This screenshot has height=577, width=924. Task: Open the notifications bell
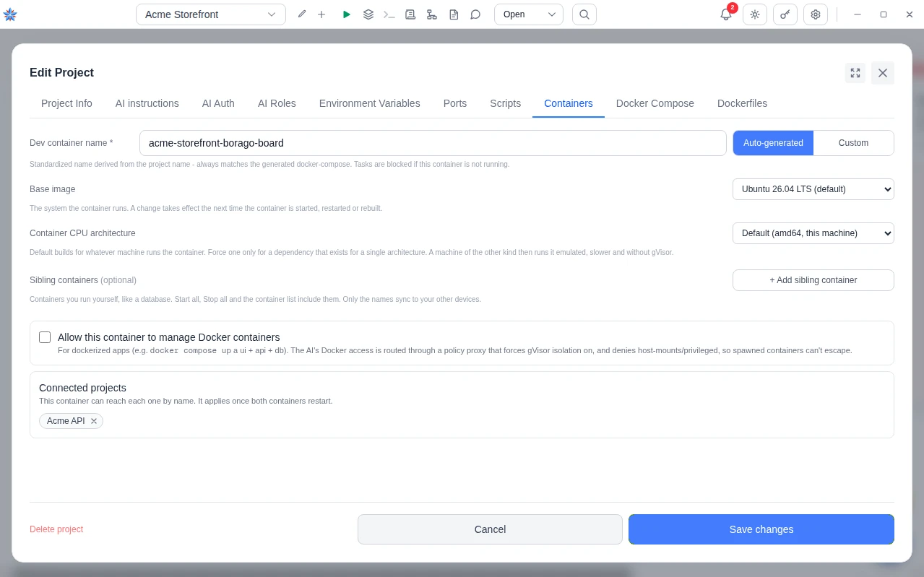coord(726,14)
